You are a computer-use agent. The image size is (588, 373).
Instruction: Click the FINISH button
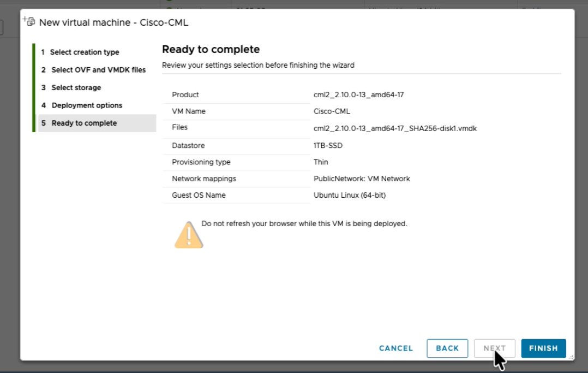[x=543, y=348]
